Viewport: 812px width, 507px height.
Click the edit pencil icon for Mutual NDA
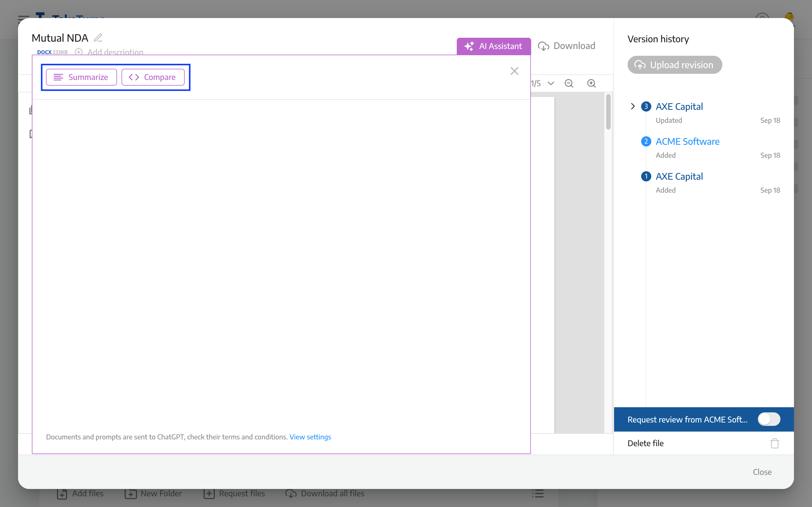pyautogui.click(x=98, y=37)
